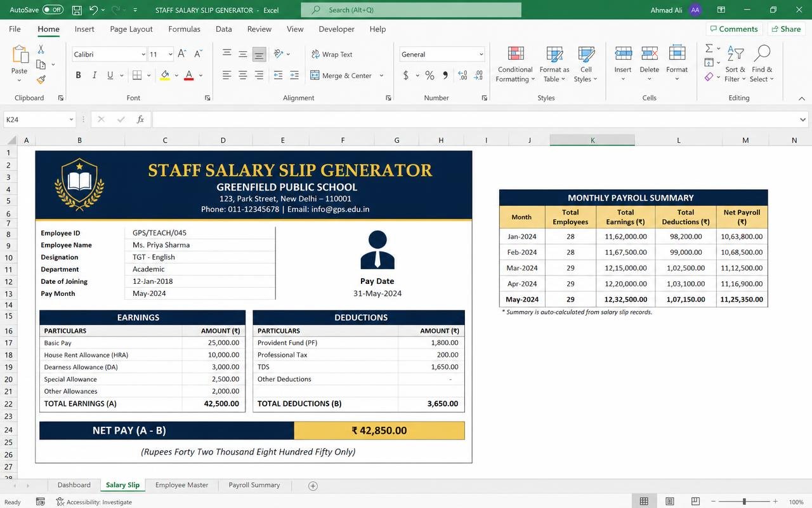Click Insert cells button
Viewport: 812px width, 508px height.
click(623, 63)
